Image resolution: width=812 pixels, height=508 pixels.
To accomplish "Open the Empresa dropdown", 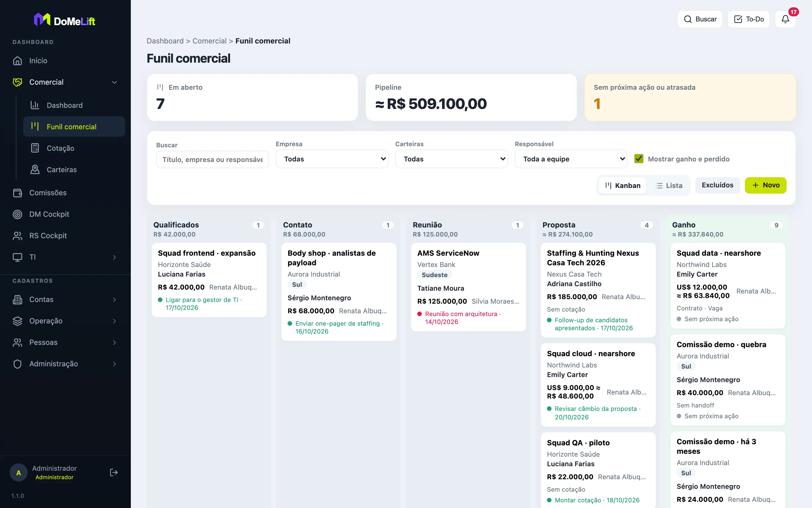I will click(x=332, y=159).
